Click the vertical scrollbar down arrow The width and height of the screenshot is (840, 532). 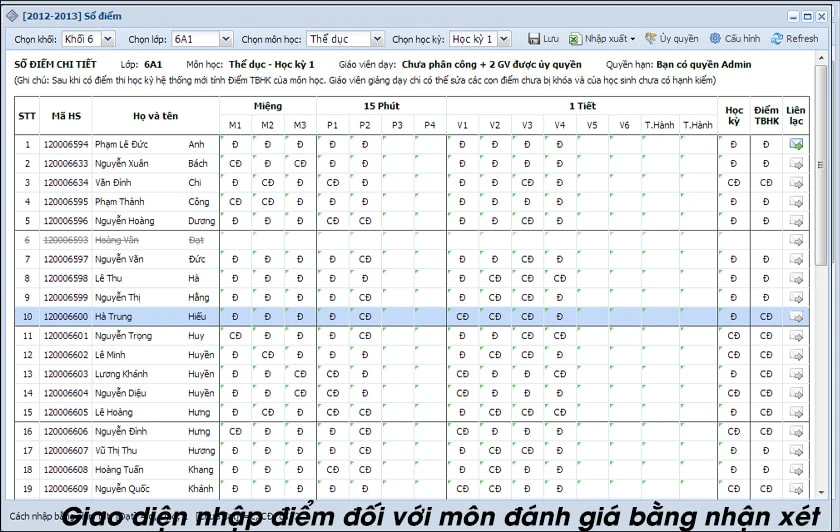821,493
